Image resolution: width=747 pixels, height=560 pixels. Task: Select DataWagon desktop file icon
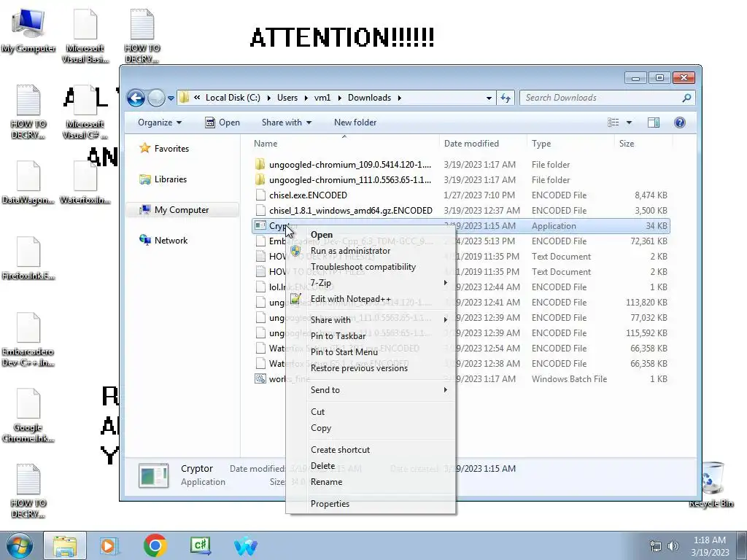[x=28, y=183]
